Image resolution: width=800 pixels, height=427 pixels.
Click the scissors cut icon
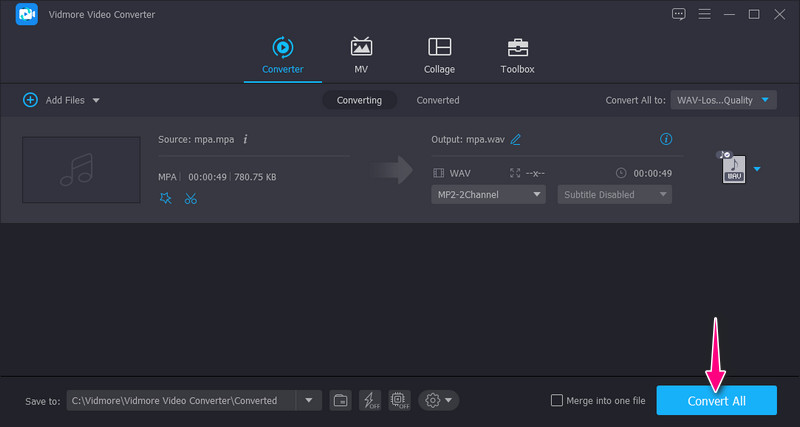point(191,198)
